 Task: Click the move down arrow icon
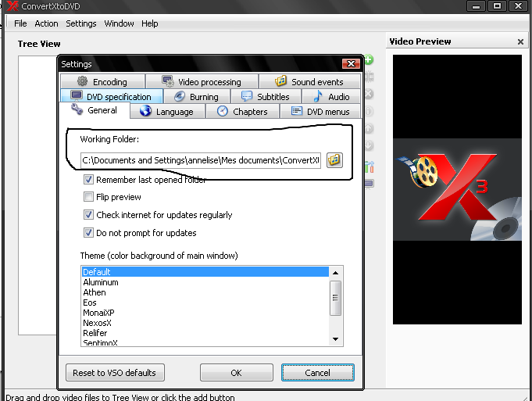(370, 145)
